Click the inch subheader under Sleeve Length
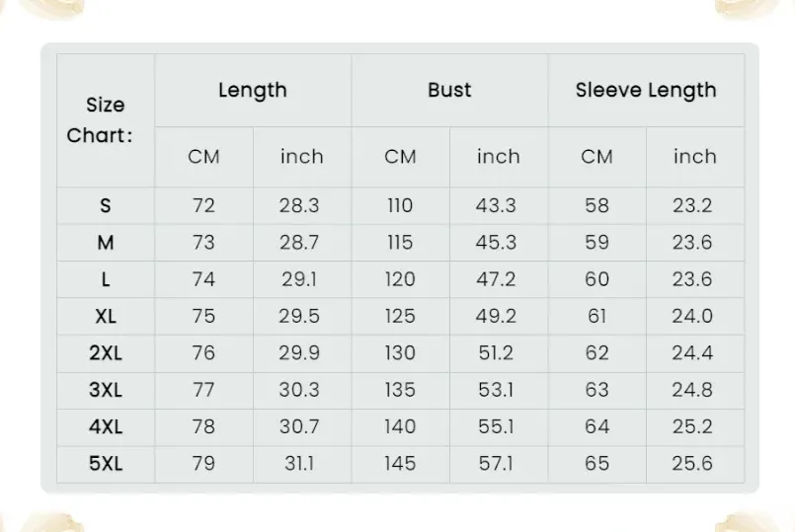Screen dimensions: 795x532 (694, 157)
